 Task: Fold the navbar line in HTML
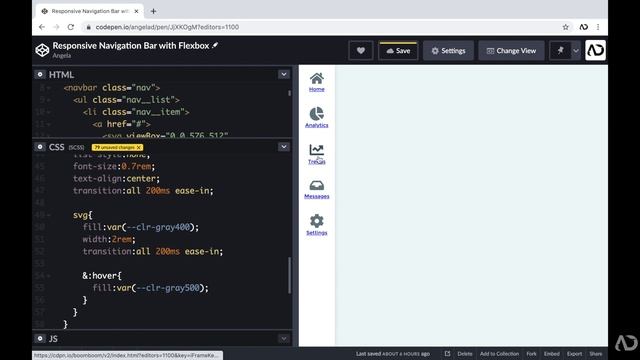point(49,88)
